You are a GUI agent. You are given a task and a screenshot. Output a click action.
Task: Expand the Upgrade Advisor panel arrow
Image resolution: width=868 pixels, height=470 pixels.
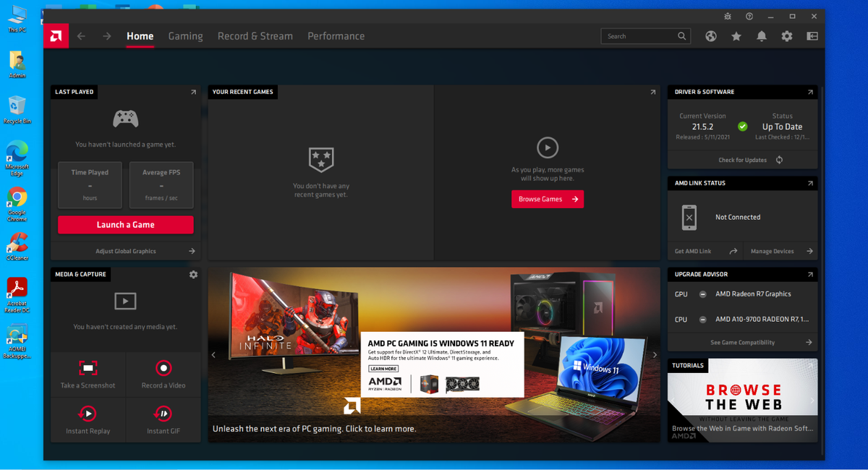click(x=810, y=275)
